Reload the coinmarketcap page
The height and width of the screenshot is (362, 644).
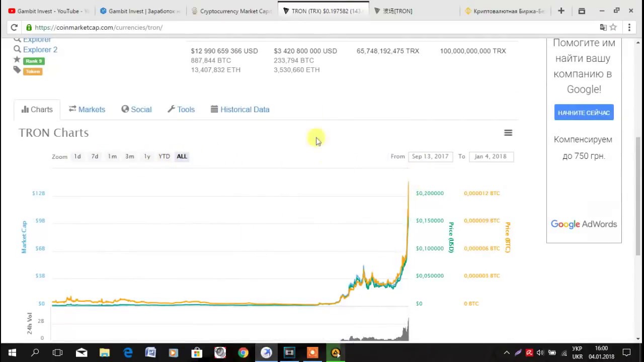click(14, 27)
